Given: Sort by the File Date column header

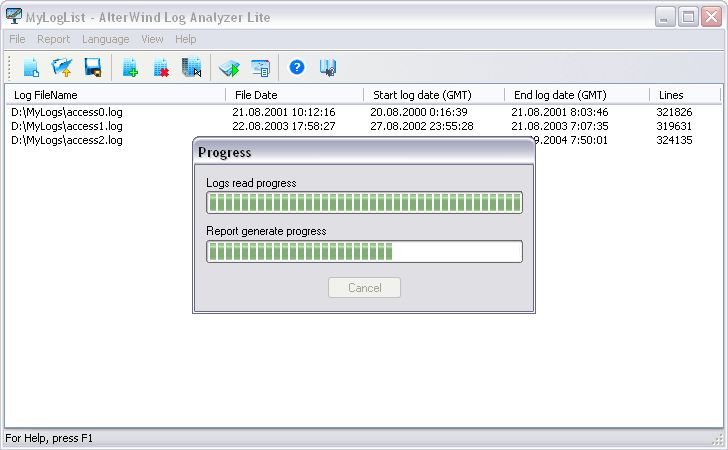Looking at the screenshot, I should (294, 95).
